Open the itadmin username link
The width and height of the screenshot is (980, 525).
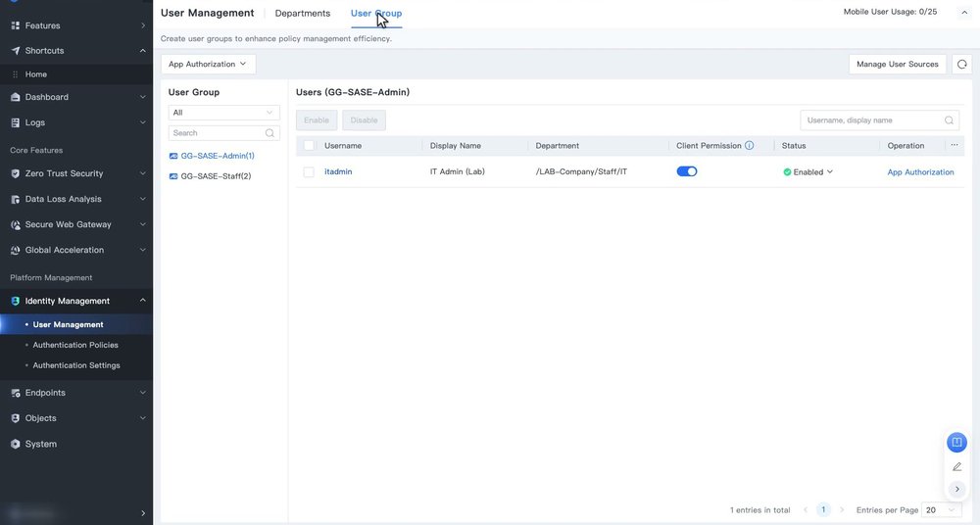(x=338, y=171)
